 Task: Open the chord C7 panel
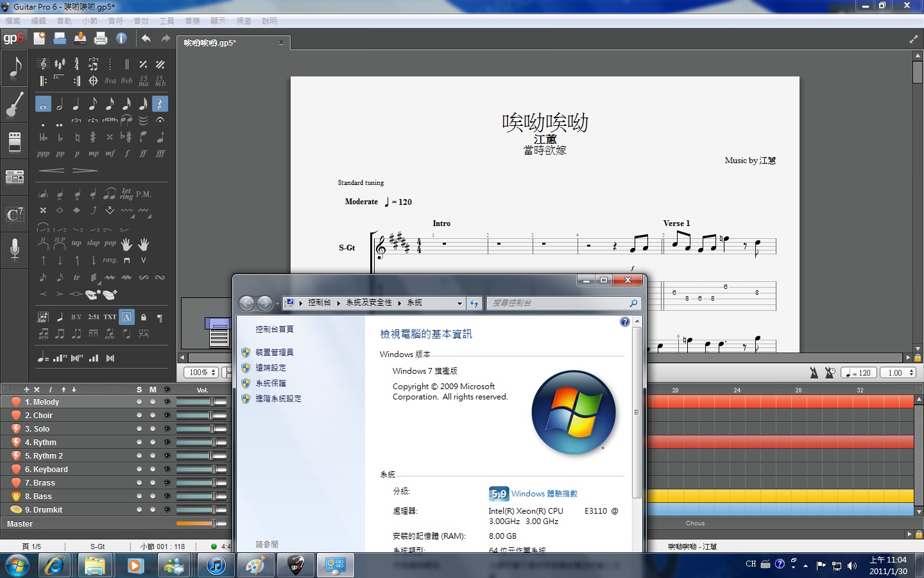click(x=15, y=214)
